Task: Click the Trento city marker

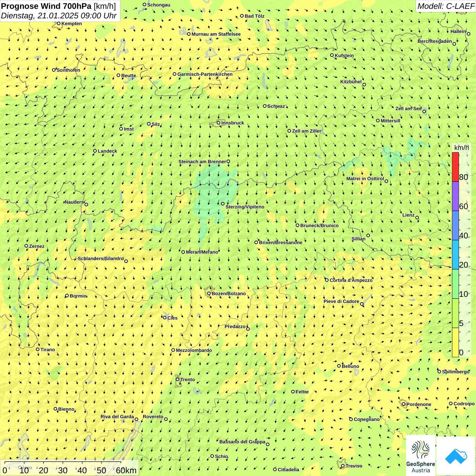Action: click(177, 379)
